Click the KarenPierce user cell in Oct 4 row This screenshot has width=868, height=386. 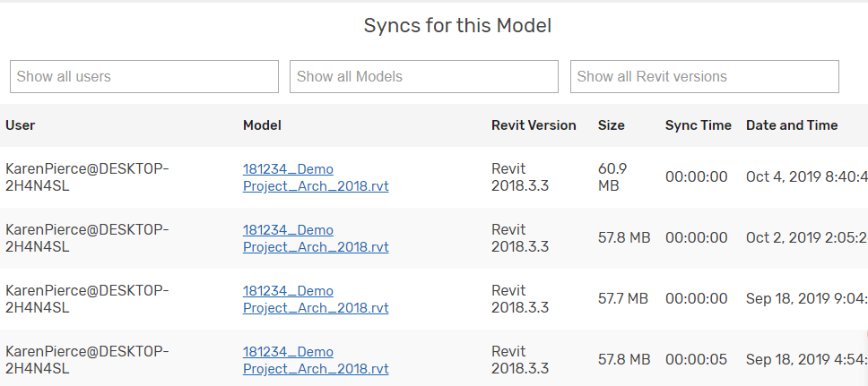click(x=87, y=177)
